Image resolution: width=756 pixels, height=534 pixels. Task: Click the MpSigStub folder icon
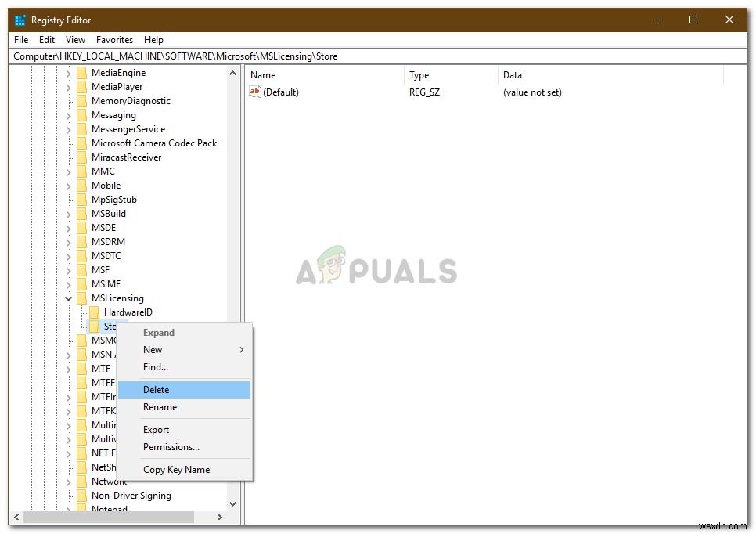pos(82,200)
